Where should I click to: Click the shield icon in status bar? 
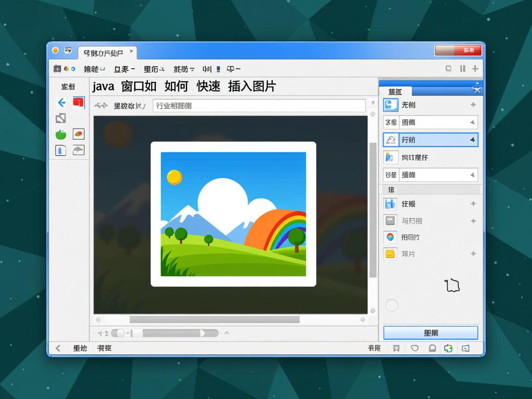coord(415,348)
